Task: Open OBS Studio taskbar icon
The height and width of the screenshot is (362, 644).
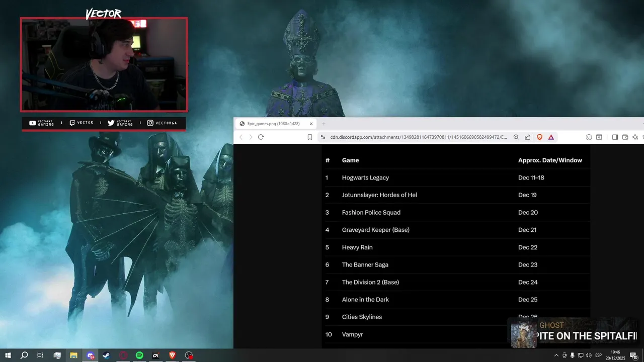Action: (x=189, y=355)
